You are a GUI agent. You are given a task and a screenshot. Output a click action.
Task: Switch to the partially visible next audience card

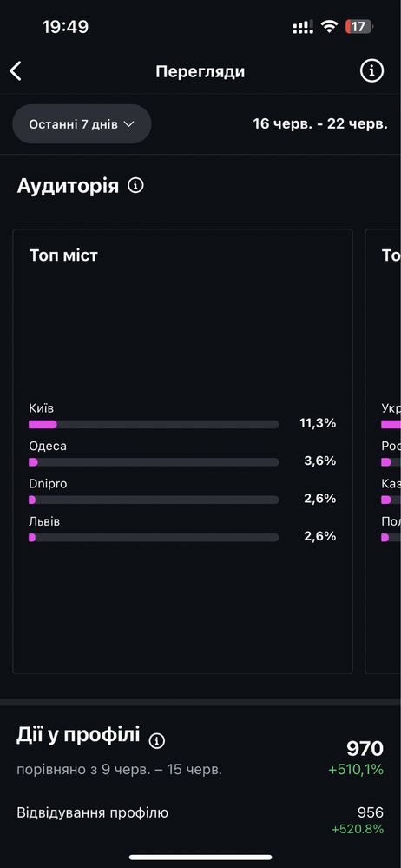click(x=384, y=451)
